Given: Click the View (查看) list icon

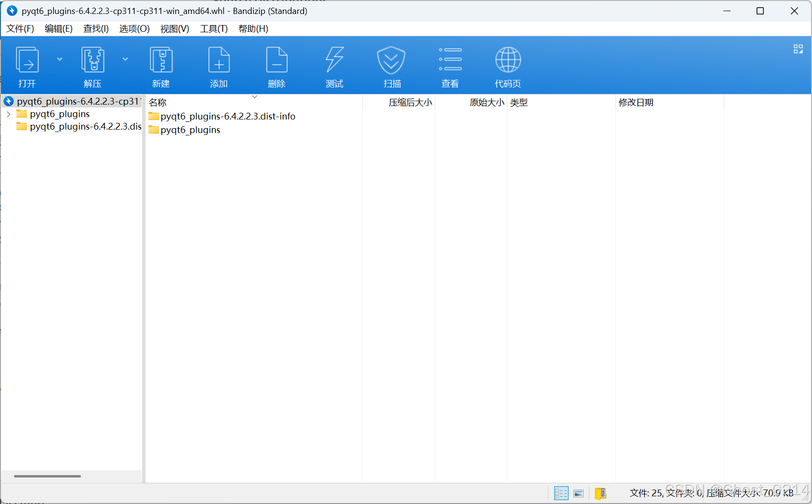Looking at the screenshot, I should point(450,59).
